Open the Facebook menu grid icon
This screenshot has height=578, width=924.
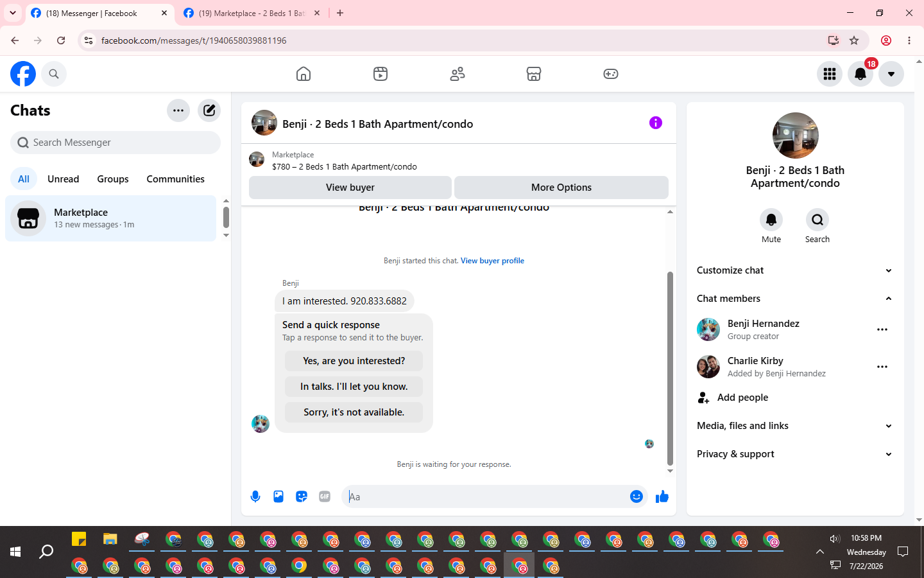(x=830, y=74)
